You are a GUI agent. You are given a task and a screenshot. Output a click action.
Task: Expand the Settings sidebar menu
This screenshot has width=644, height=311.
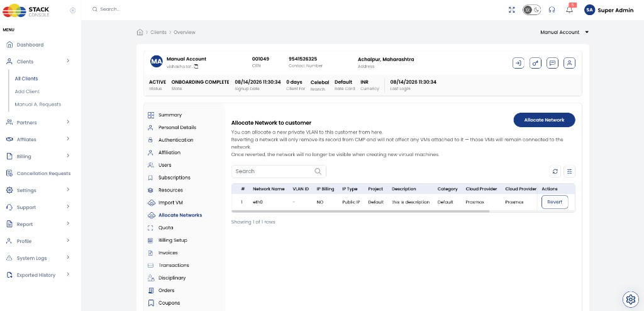pos(38,190)
